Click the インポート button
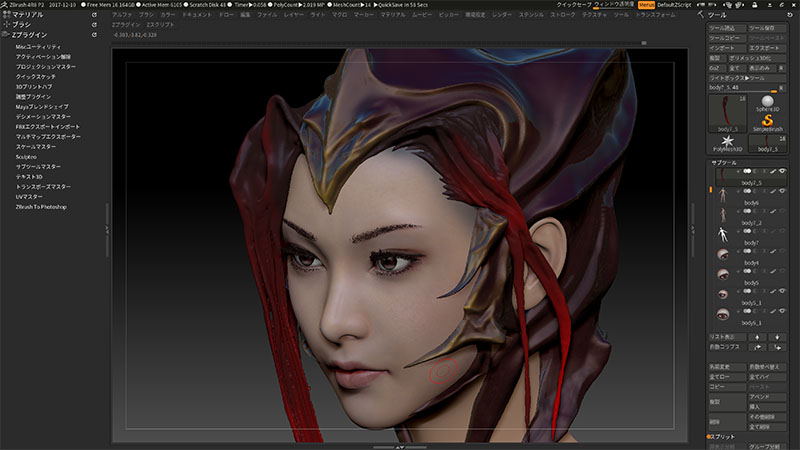Viewport: 800px width, 450px height. [727, 48]
